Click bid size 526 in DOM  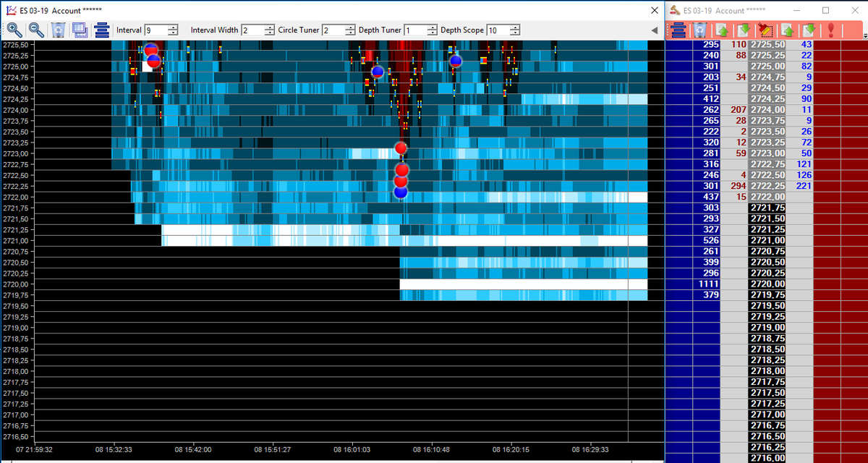click(x=712, y=241)
